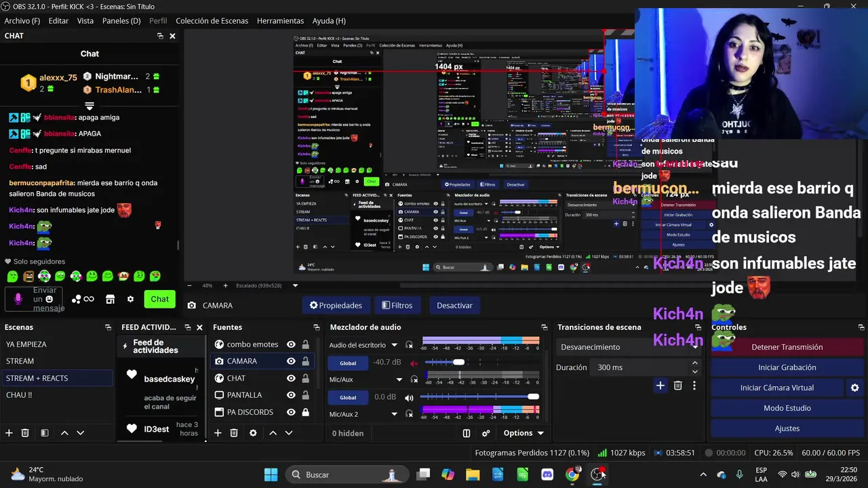Lock the combo emotes source
This screenshot has width=868, height=488.
(306, 344)
